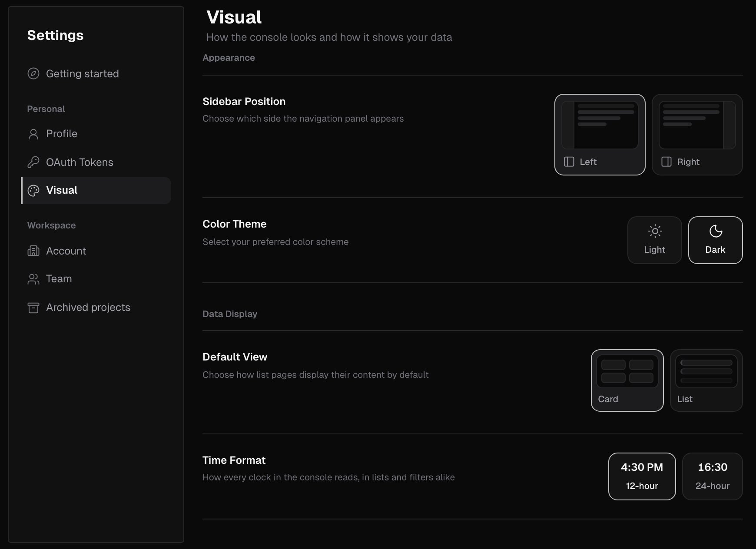Open Account workspace settings

96,251
